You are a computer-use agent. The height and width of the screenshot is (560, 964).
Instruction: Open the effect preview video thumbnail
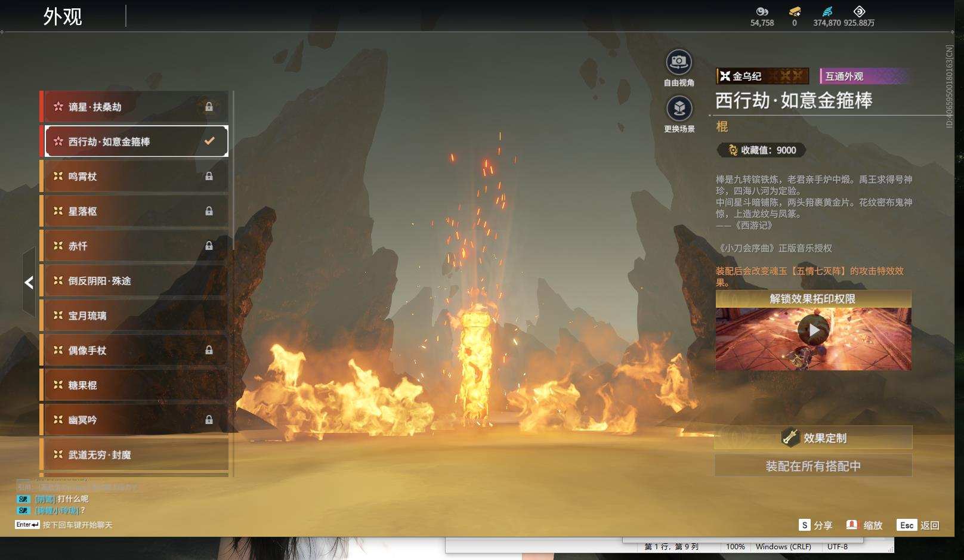814,339
